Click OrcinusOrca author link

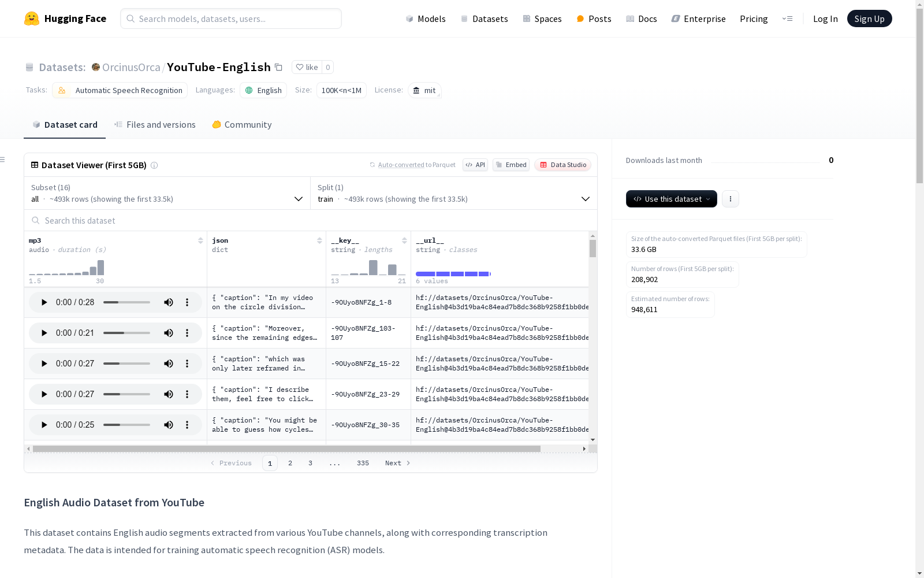(x=131, y=67)
